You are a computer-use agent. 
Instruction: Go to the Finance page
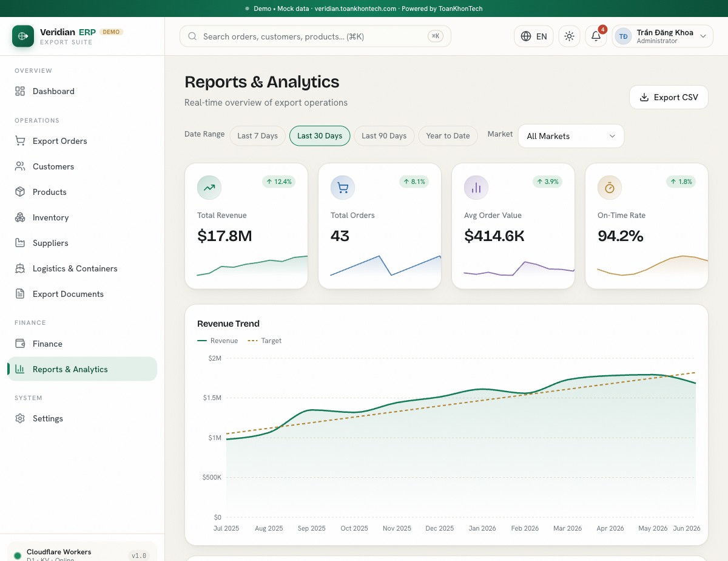(82, 344)
